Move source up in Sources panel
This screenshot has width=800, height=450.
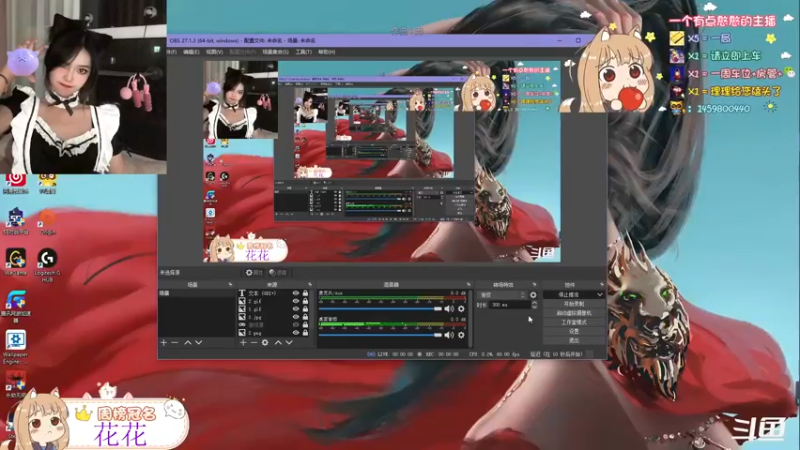278,342
